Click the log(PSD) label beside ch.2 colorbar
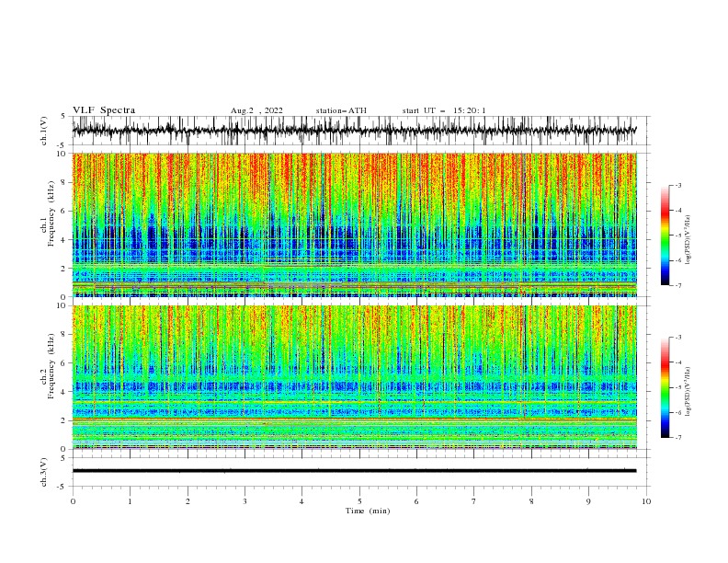 [x=688, y=392]
